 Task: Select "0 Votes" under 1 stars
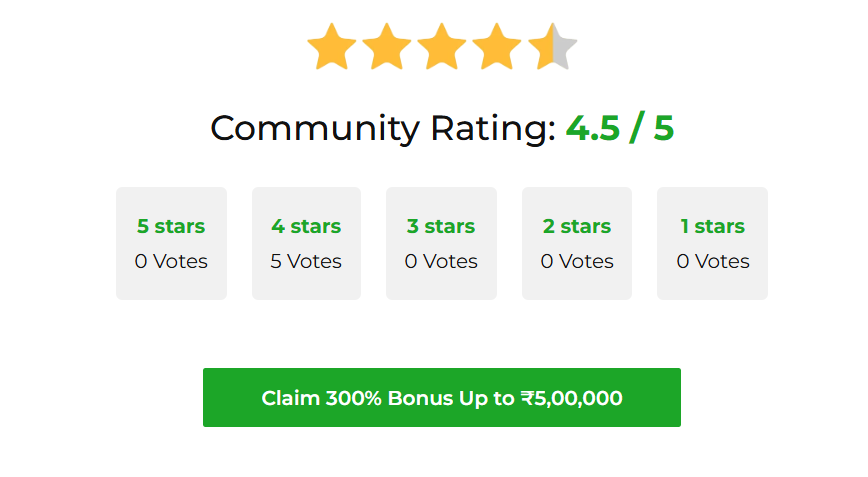712,262
